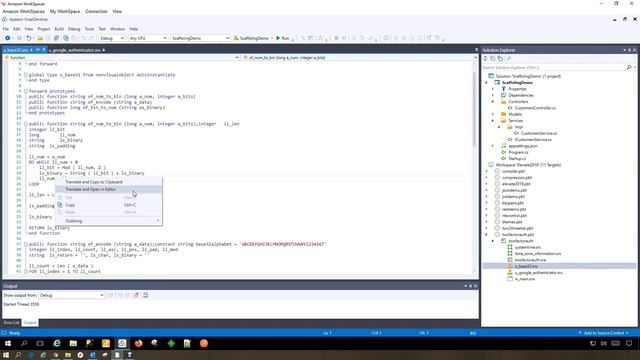The width and height of the screenshot is (640, 360).
Task: Click toggle word wrap icon in Output panel
Action: tap(145, 295)
